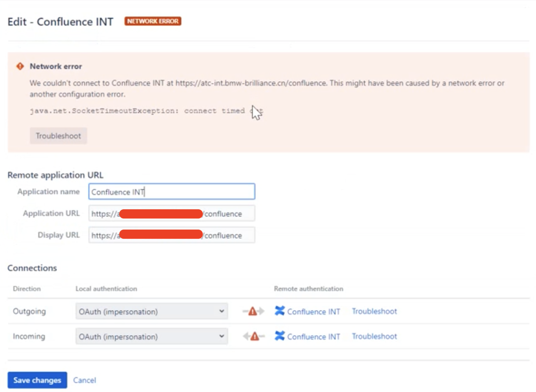Focus the Application name input field

(x=172, y=192)
